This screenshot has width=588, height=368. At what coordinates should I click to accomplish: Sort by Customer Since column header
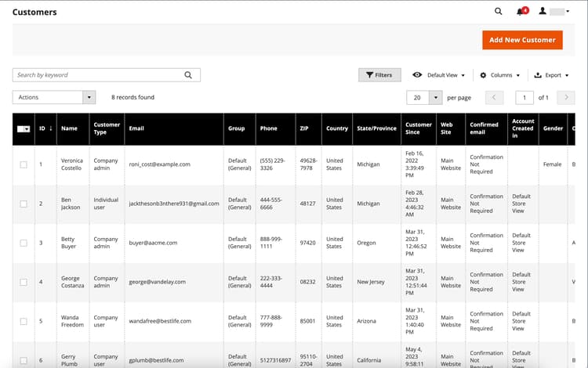click(x=419, y=128)
